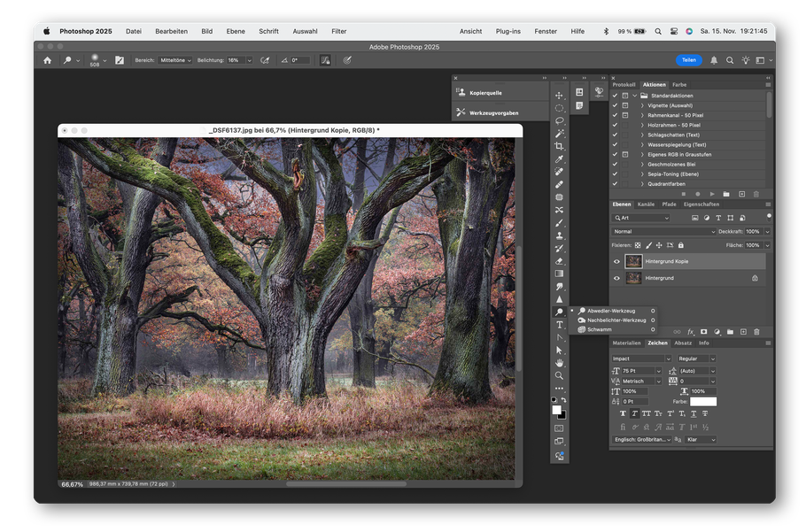The width and height of the screenshot is (806, 532).
Task: Open layer style fx menu
Action: (x=691, y=332)
